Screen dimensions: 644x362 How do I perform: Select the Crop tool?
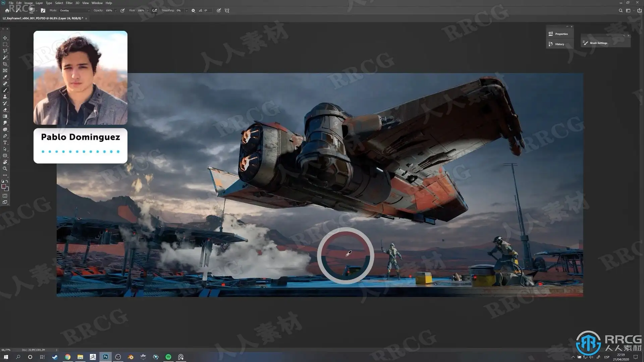(x=5, y=64)
